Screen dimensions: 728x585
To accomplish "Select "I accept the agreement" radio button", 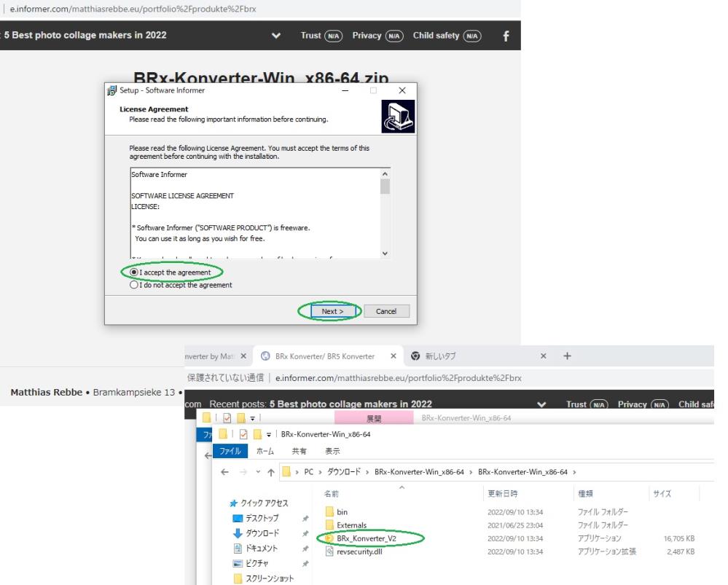I will pyautogui.click(x=133, y=272).
